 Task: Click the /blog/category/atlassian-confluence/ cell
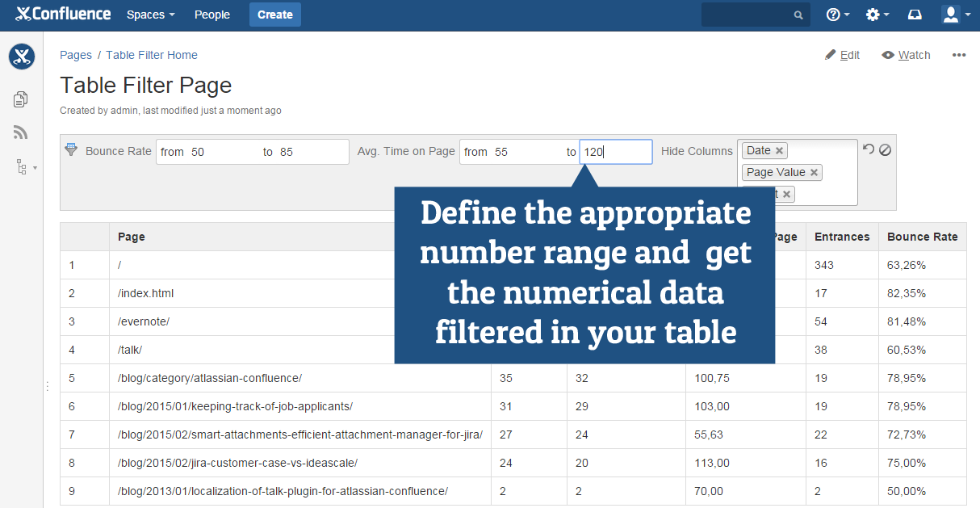[x=299, y=378]
